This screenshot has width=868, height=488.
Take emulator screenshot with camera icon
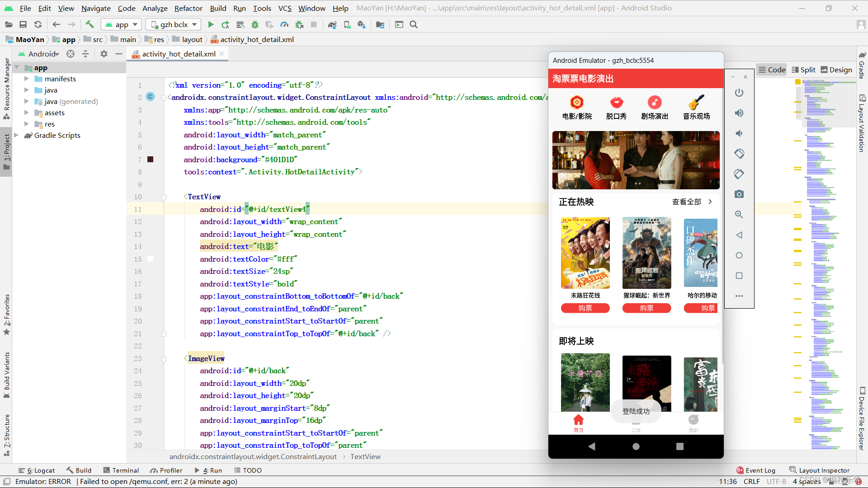coord(739,194)
